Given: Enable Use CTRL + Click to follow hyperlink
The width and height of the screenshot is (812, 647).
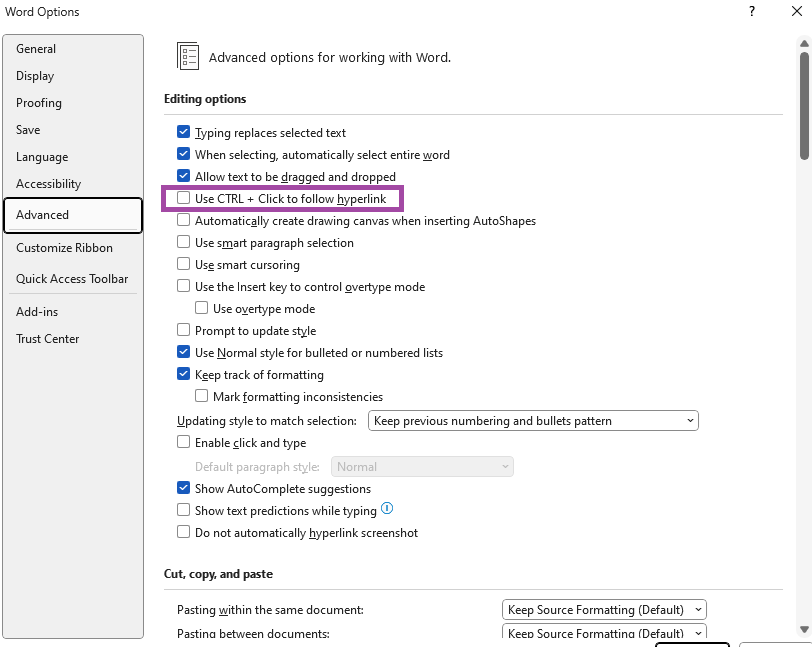Looking at the screenshot, I should tap(183, 198).
